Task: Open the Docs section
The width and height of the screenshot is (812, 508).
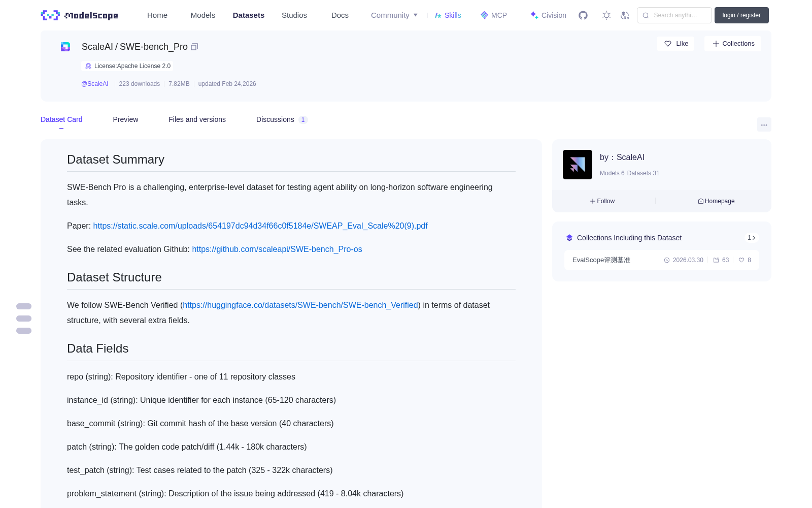Action: [x=340, y=15]
